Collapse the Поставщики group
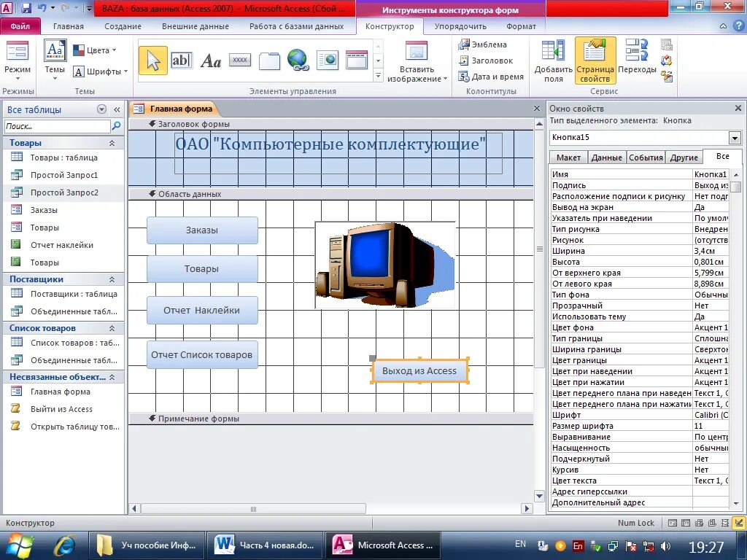The image size is (747, 560). point(112,279)
